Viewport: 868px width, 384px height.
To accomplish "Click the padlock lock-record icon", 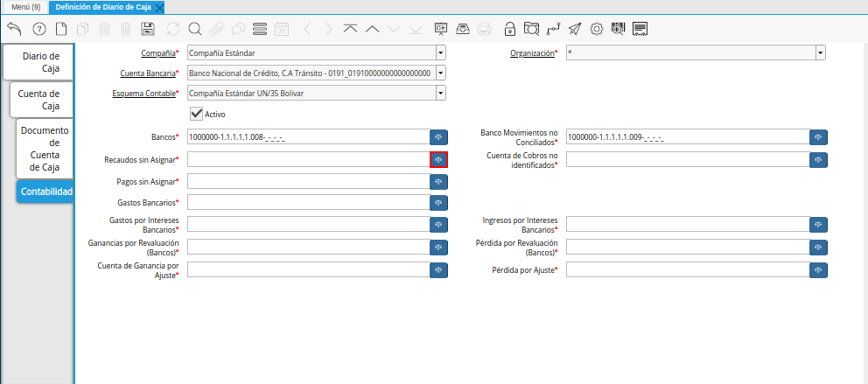I will [x=509, y=29].
